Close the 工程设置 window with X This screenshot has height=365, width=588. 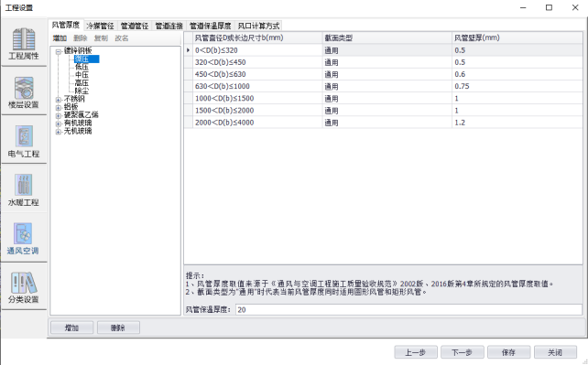[x=575, y=7]
